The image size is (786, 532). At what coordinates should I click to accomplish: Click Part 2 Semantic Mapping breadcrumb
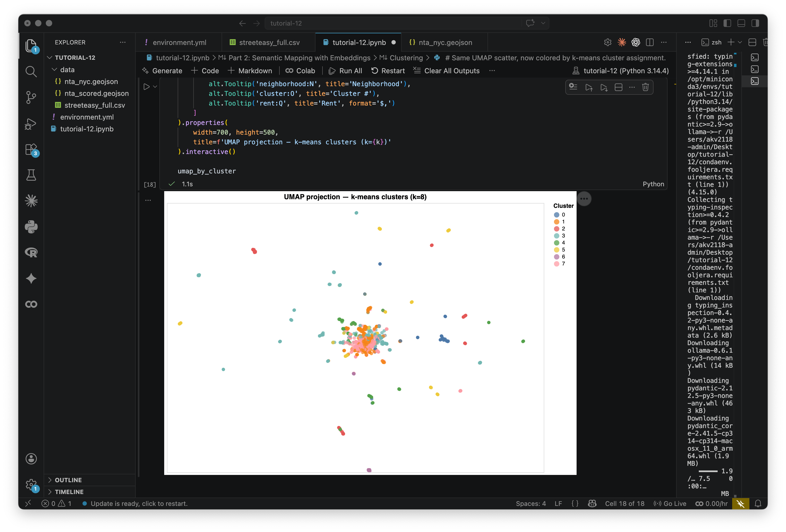click(299, 58)
